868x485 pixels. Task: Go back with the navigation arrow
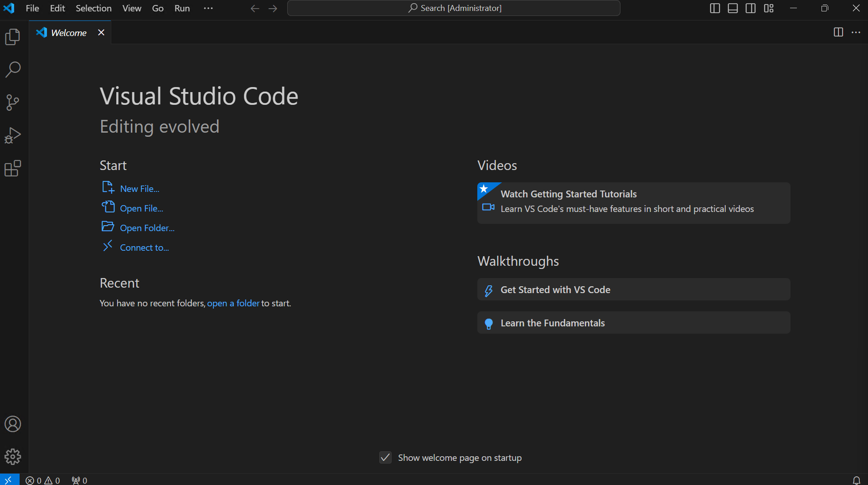click(x=255, y=8)
